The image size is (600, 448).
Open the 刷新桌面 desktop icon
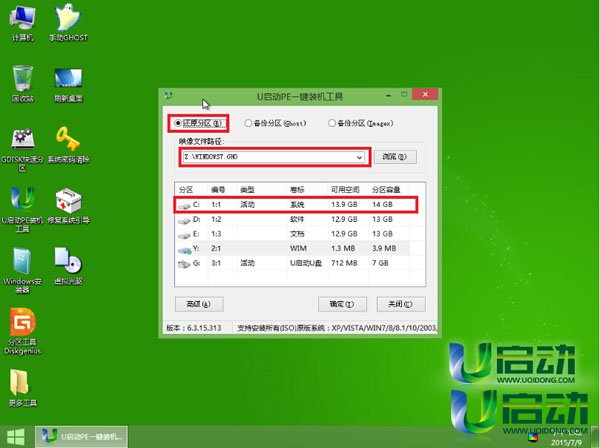(68, 83)
